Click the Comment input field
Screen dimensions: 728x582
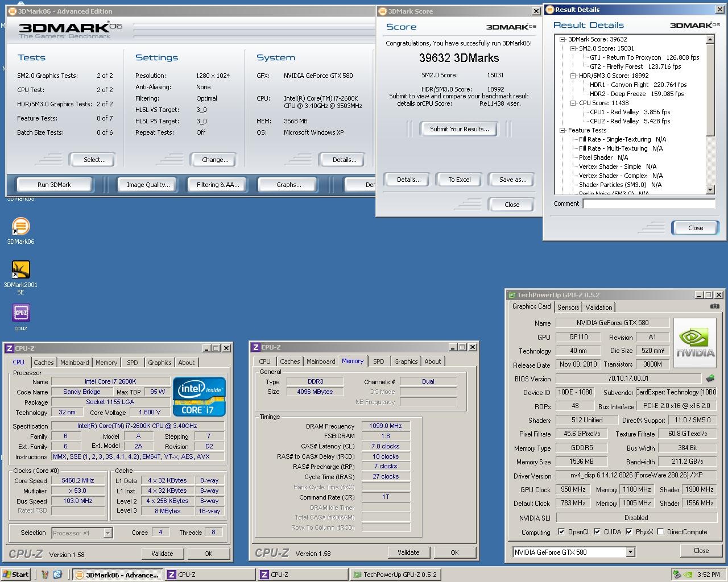(x=648, y=203)
